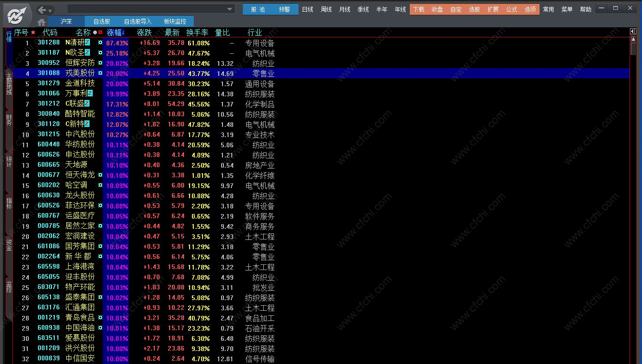Click the back arrow button

(42, 10)
